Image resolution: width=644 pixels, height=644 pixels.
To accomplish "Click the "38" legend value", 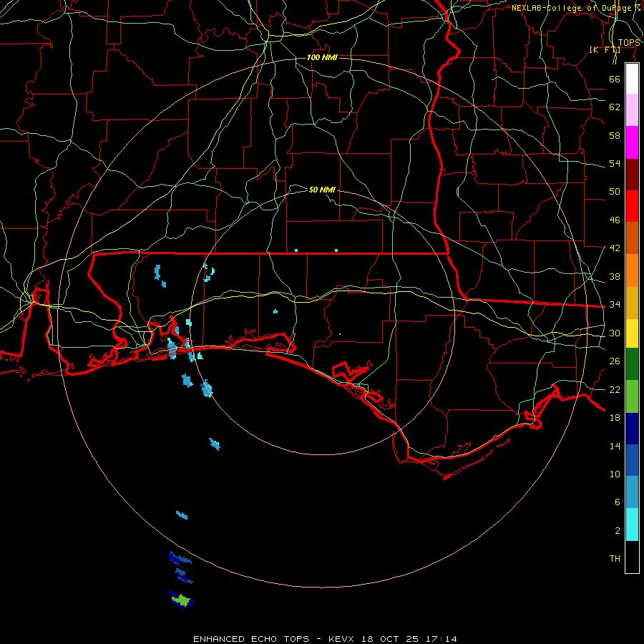I will click(615, 276).
